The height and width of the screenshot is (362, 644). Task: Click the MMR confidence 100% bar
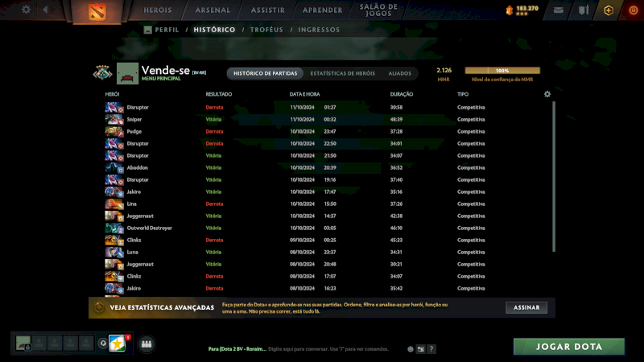click(x=502, y=71)
